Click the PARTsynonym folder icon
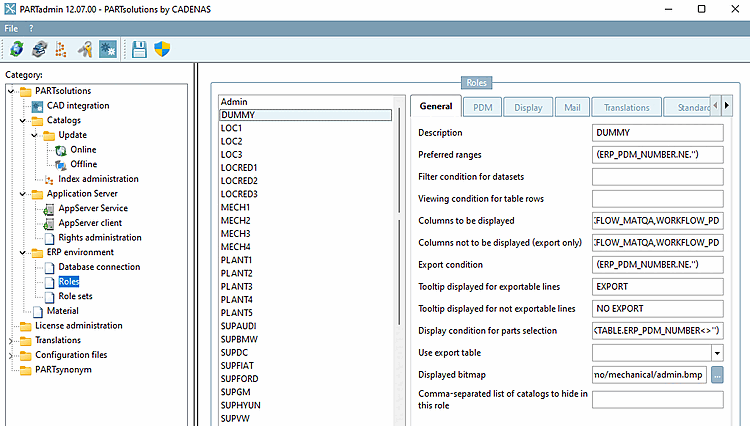Image resolution: width=750 pixels, height=426 pixels. [x=25, y=371]
